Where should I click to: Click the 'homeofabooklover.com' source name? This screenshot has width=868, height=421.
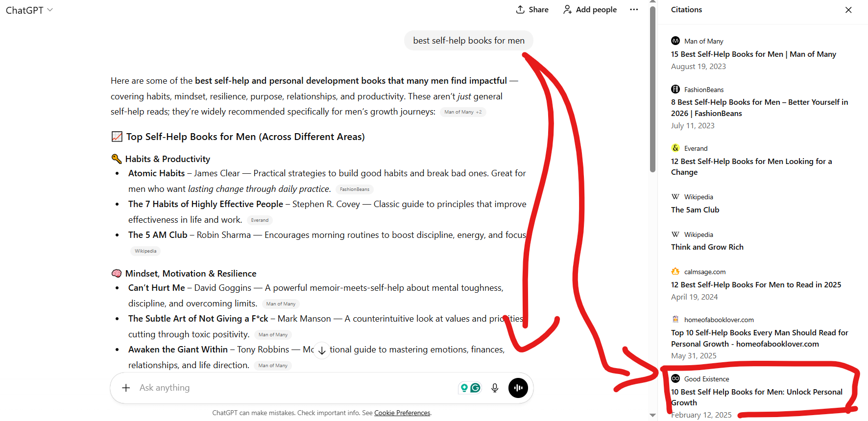point(719,320)
